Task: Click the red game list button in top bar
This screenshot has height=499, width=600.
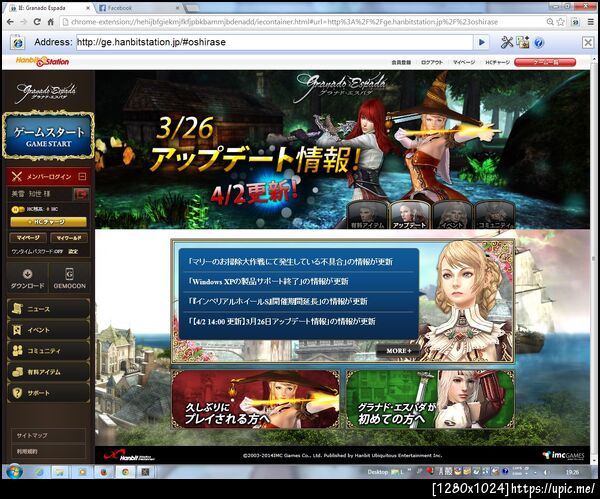Action: point(545,62)
